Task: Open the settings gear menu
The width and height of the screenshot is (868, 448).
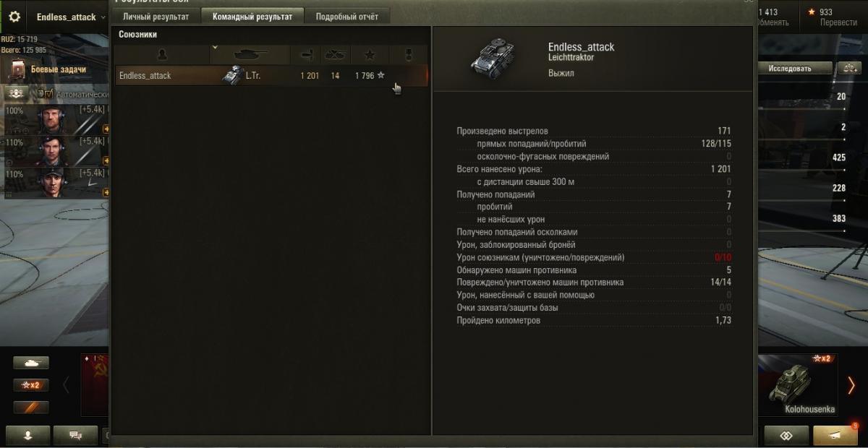Action: click(14, 17)
